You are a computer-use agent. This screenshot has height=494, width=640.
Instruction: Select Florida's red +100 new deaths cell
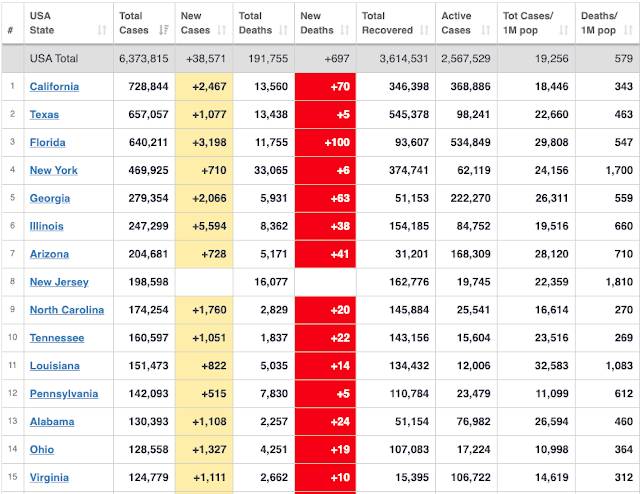coord(325,142)
